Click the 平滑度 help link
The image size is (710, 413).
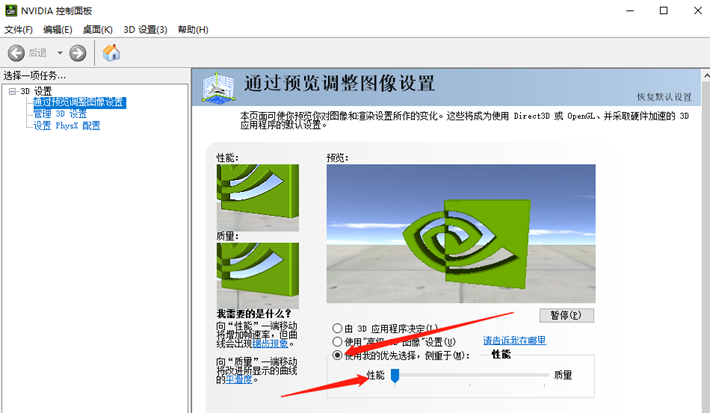point(239,379)
